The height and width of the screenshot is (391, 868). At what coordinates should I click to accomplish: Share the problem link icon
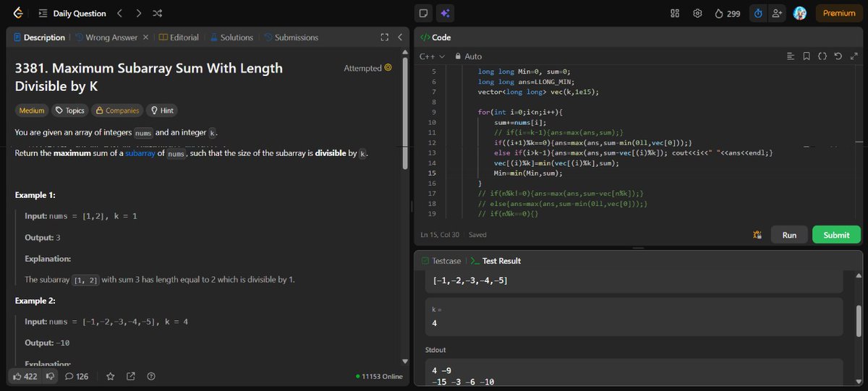click(131, 377)
